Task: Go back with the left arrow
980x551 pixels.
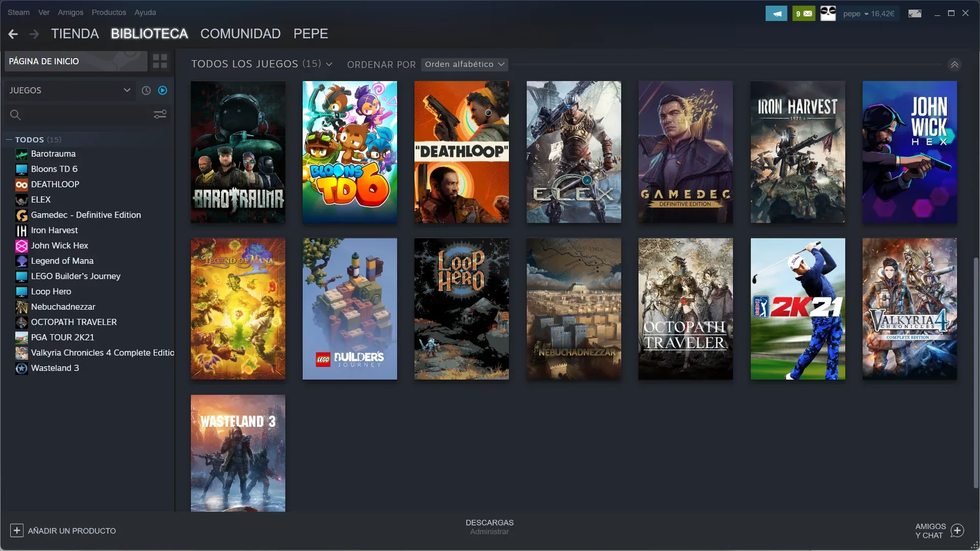Action: tap(13, 34)
